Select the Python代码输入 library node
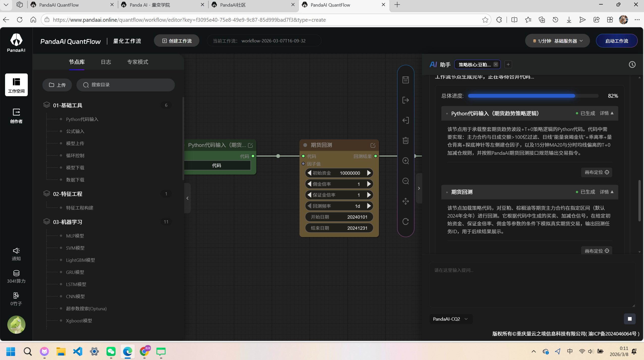644x360 pixels. (x=82, y=119)
